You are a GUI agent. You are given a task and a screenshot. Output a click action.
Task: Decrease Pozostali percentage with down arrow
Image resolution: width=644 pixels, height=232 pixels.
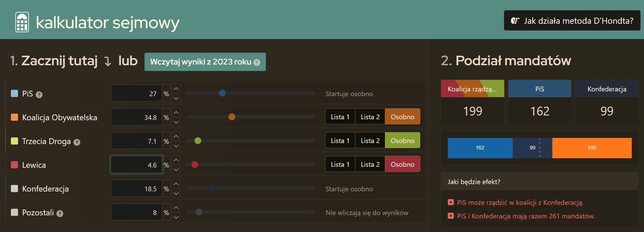pyautogui.click(x=176, y=217)
